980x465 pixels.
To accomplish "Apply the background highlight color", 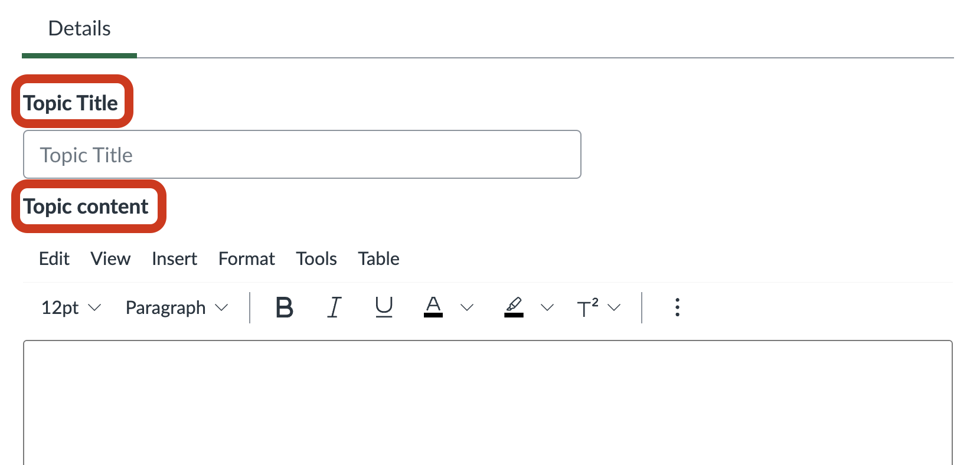I will point(514,307).
